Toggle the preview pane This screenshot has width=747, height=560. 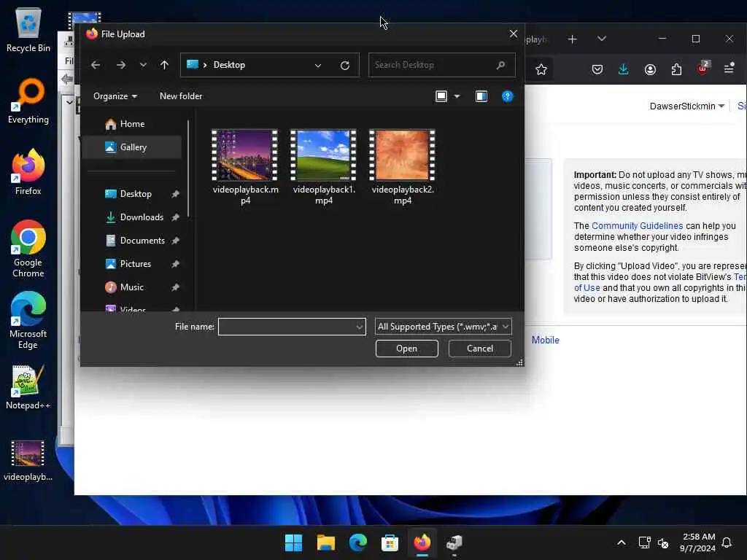481,96
